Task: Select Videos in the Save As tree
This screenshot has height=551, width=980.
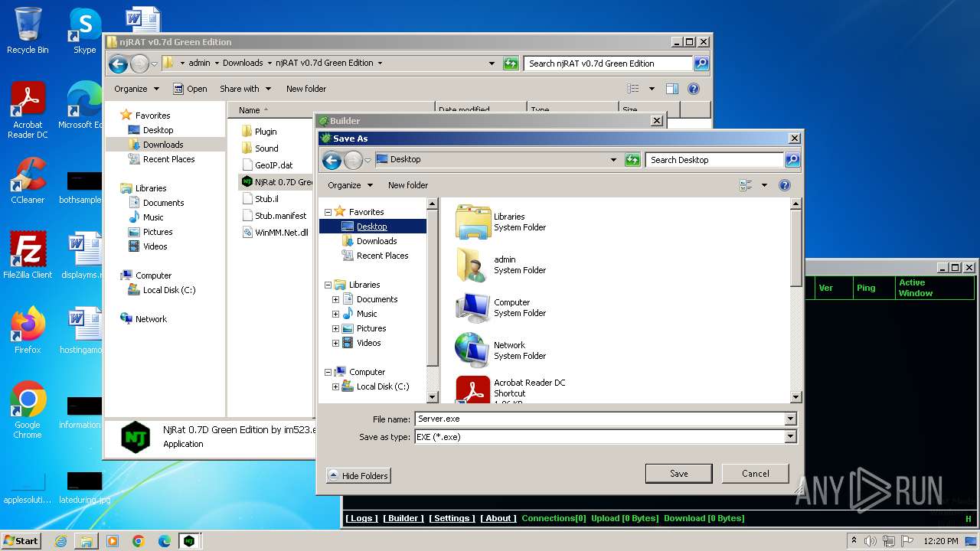Action: pos(368,343)
